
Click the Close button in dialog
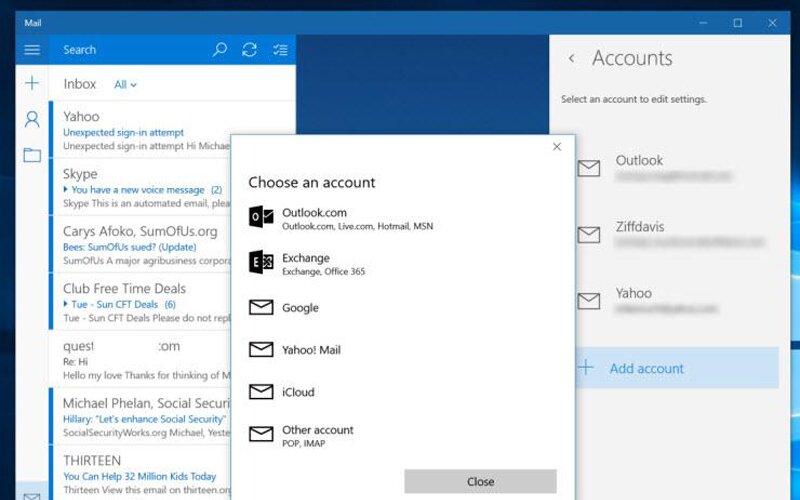(x=480, y=481)
